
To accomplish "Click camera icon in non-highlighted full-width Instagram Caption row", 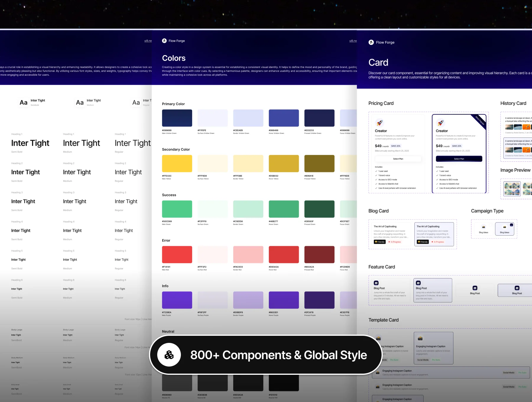I will (x=378, y=387).
